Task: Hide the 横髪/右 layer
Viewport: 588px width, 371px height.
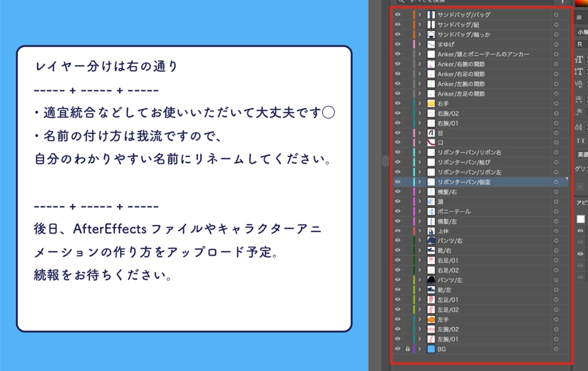Action: pyautogui.click(x=397, y=192)
